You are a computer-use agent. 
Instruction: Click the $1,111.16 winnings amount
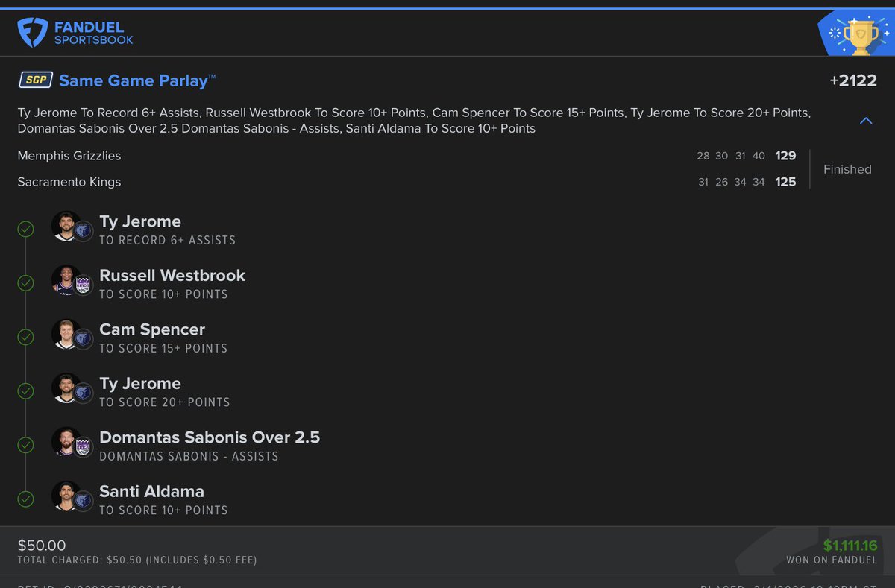point(850,546)
